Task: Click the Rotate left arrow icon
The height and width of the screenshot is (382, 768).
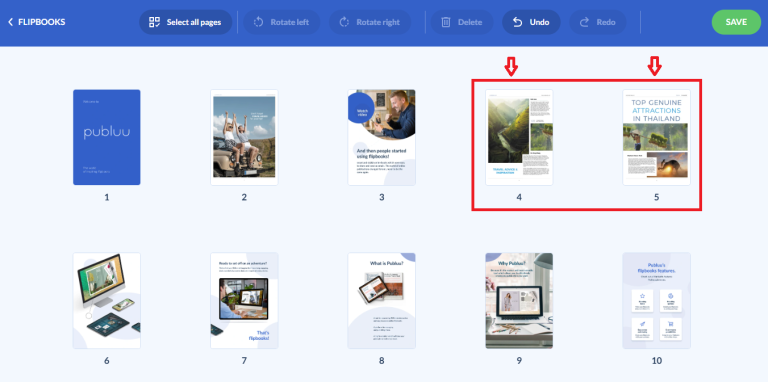Action: click(259, 22)
